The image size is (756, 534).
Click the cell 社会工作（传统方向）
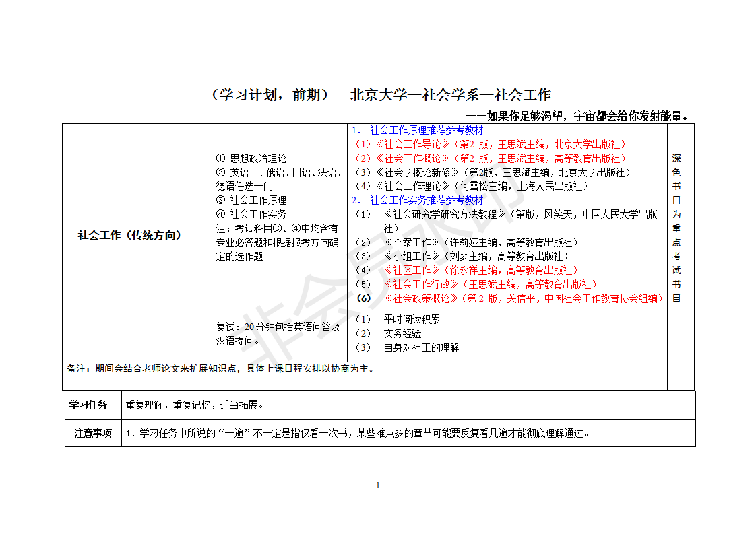click(x=131, y=235)
